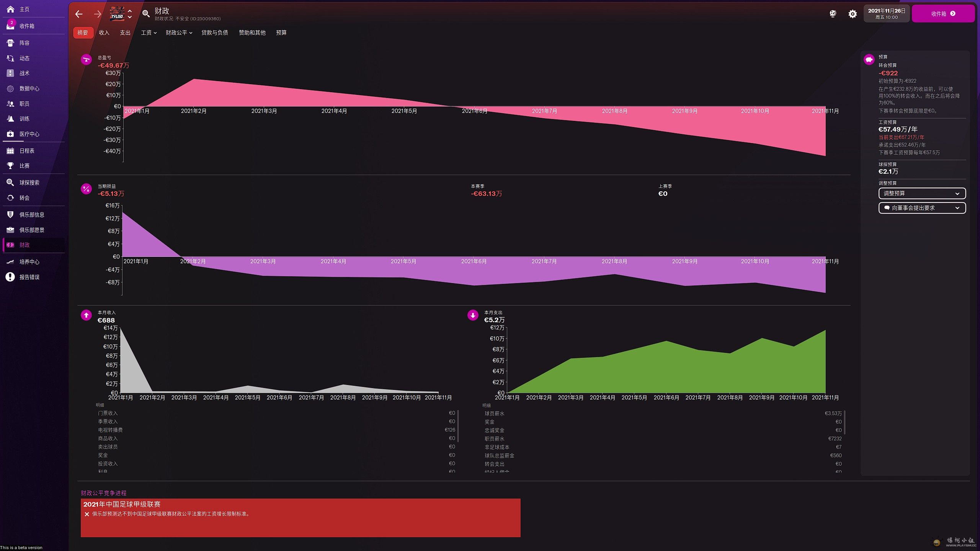Open the 调整预算 dropdown
Image resolution: width=980 pixels, height=551 pixels.
(922, 194)
